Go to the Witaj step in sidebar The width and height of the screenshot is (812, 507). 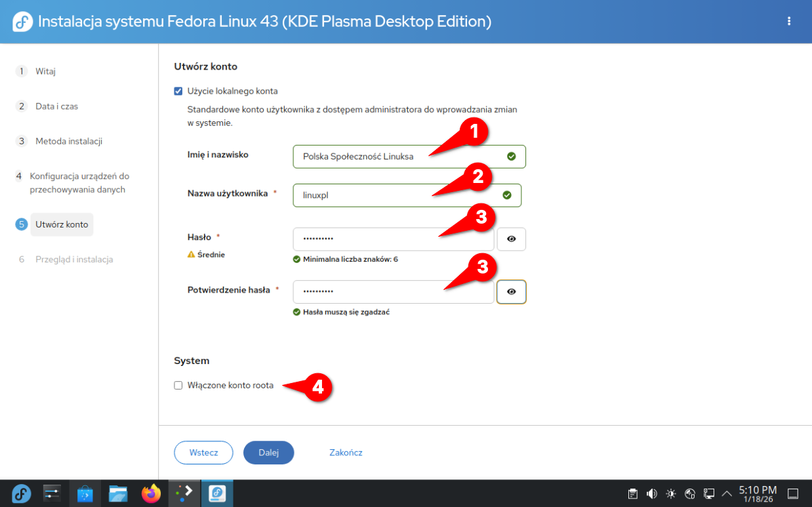click(45, 71)
